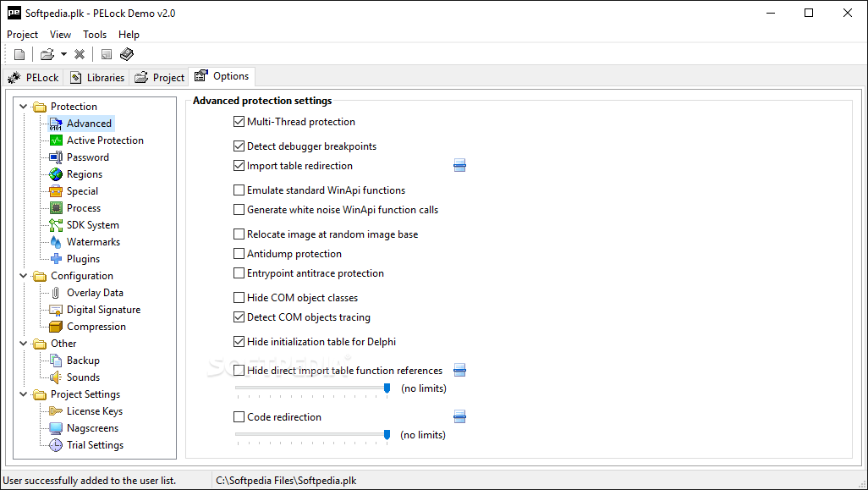Click the Password icon in tree

(56, 157)
